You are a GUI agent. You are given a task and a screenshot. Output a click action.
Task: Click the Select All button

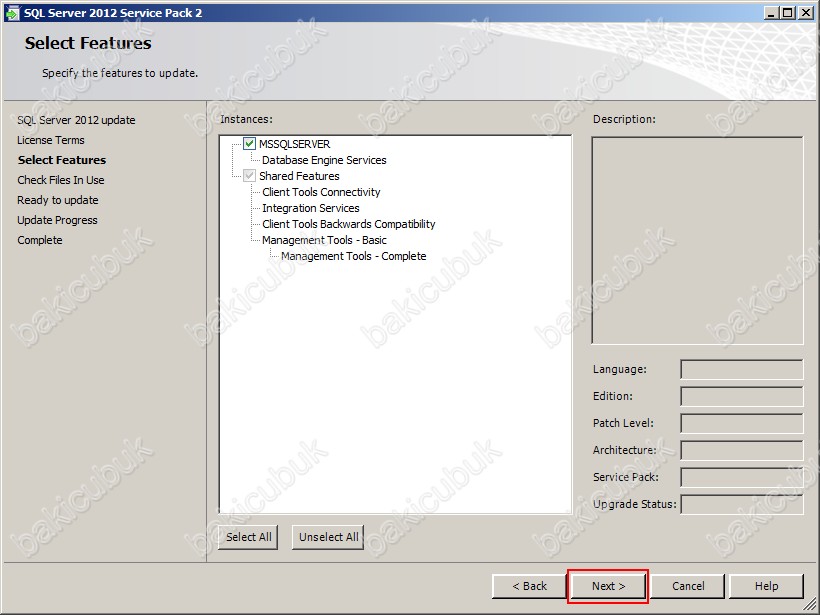248,537
